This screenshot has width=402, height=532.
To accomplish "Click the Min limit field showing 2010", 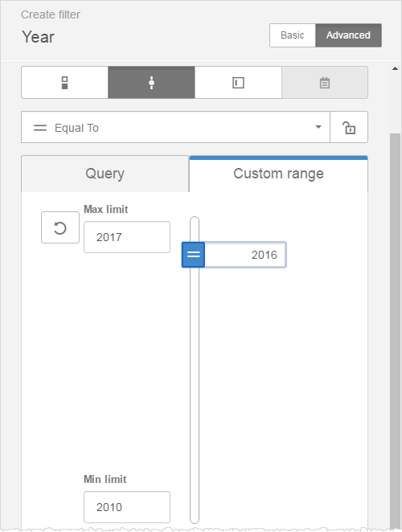I will (x=127, y=507).
